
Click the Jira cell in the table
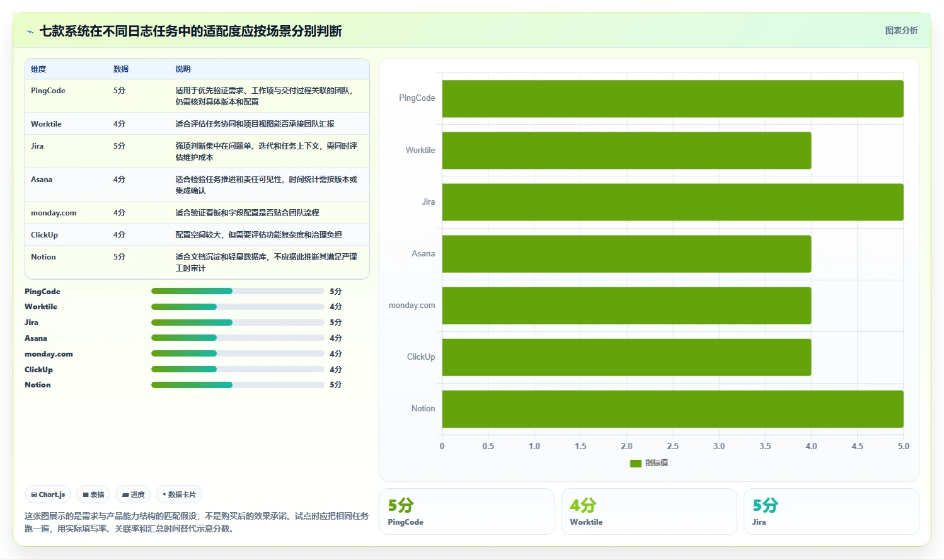(x=37, y=146)
